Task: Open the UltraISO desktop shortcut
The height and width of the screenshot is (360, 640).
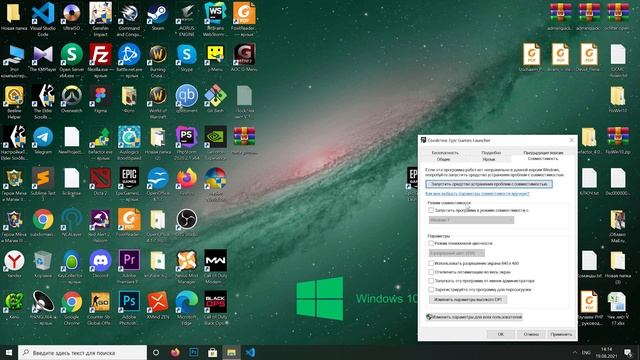Action: [71, 17]
